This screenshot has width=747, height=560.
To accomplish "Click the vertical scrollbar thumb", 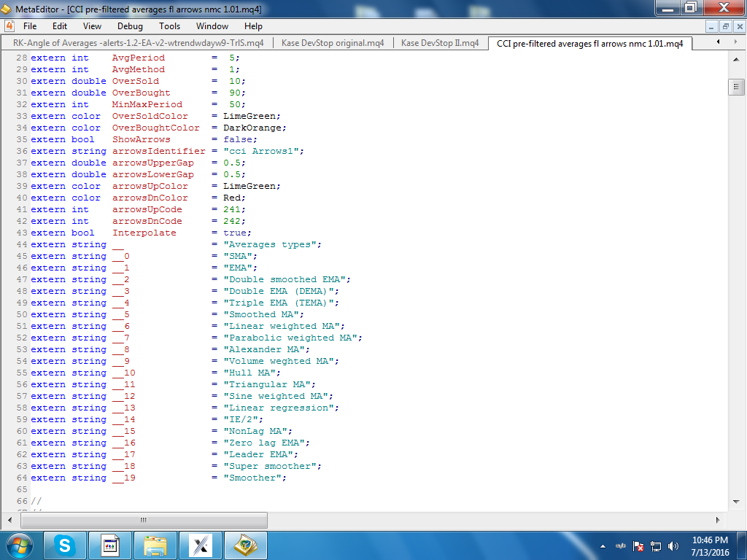I will [736, 87].
